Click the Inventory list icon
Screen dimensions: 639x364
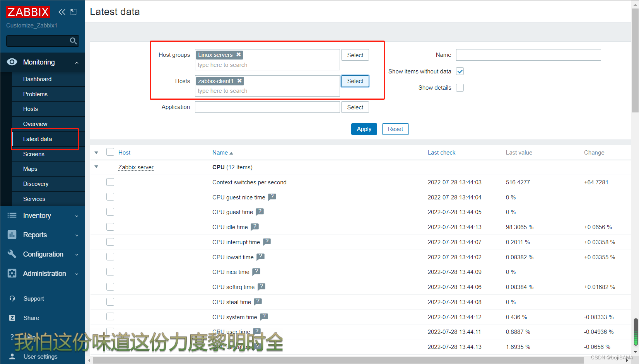(12, 216)
